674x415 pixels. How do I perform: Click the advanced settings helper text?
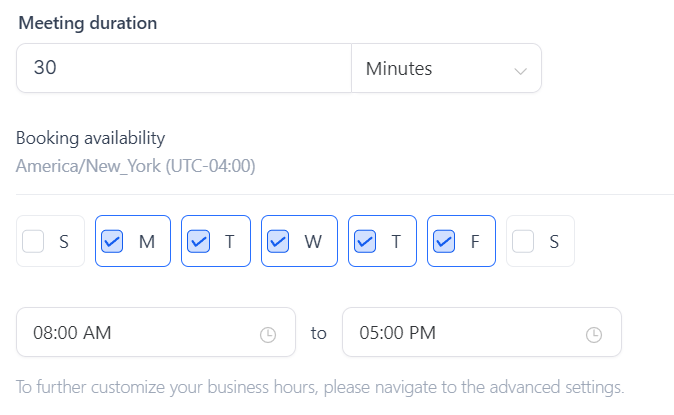[x=320, y=386]
